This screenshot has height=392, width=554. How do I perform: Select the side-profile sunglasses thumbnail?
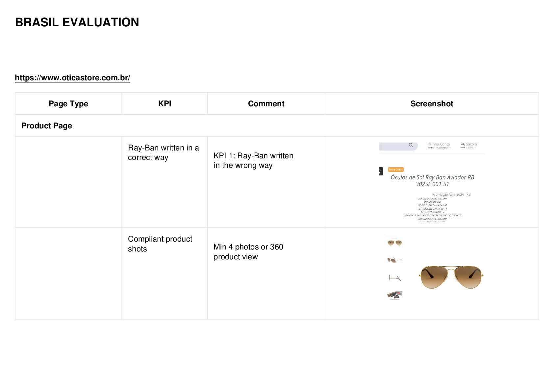click(395, 278)
